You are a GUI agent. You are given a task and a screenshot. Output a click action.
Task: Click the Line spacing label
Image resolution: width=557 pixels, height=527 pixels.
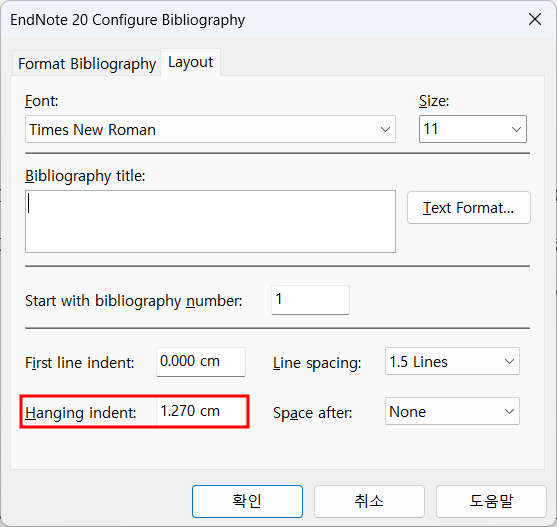pos(317,363)
